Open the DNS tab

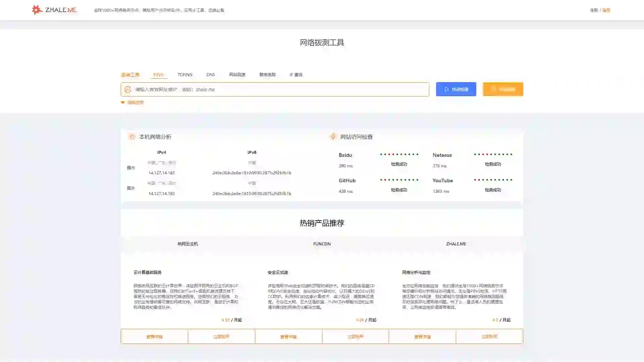point(211,75)
